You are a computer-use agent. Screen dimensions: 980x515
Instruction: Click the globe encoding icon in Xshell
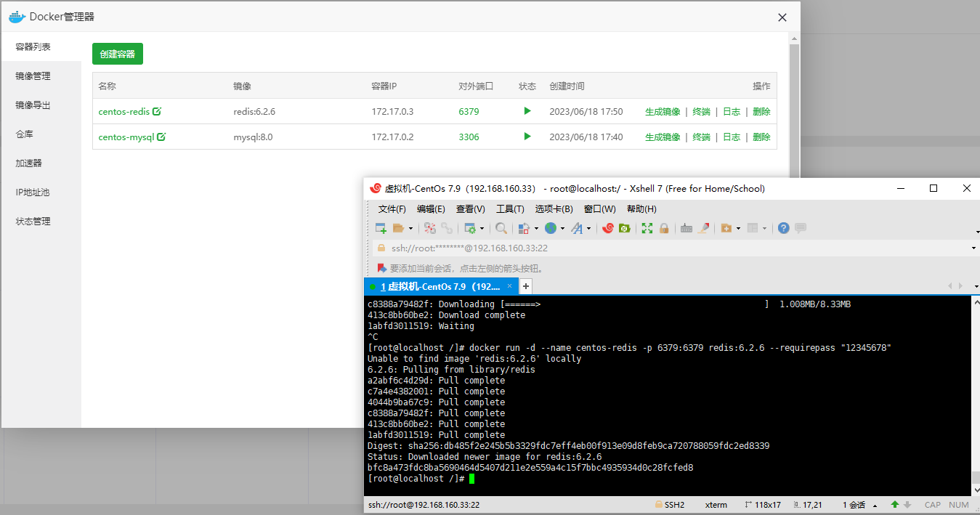pyautogui.click(x=551, y=228)
